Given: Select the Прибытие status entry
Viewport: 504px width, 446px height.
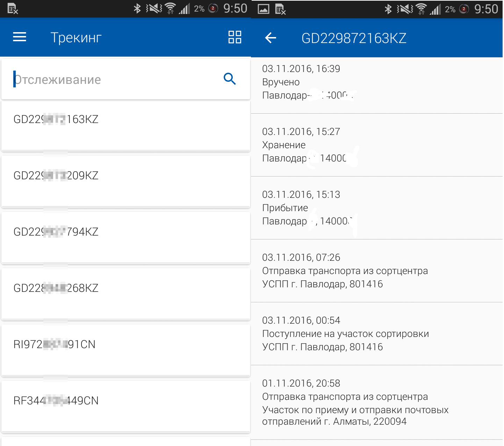Looking at the screenshot, I should pyautogui.click(x=377, y=208).
